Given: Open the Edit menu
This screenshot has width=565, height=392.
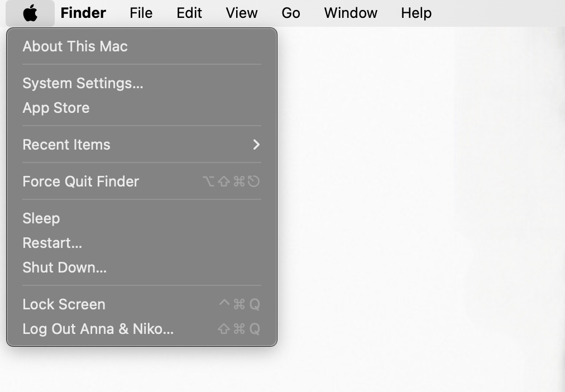Looking at the screenshot, I should tap(189, 13).
